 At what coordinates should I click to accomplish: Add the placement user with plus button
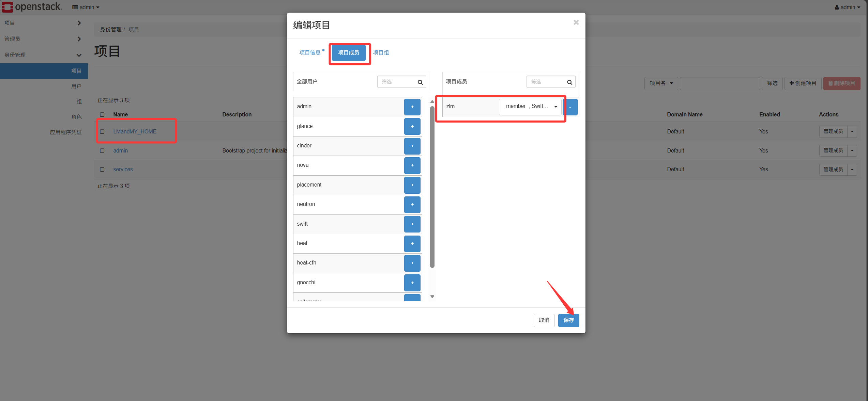pos(412,185)
